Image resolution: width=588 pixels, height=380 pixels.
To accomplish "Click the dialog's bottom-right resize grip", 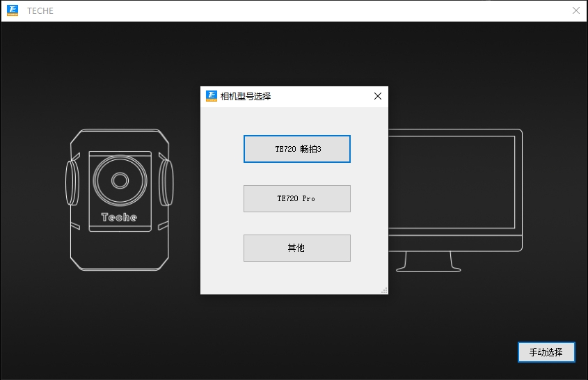I will coord(384,291).
